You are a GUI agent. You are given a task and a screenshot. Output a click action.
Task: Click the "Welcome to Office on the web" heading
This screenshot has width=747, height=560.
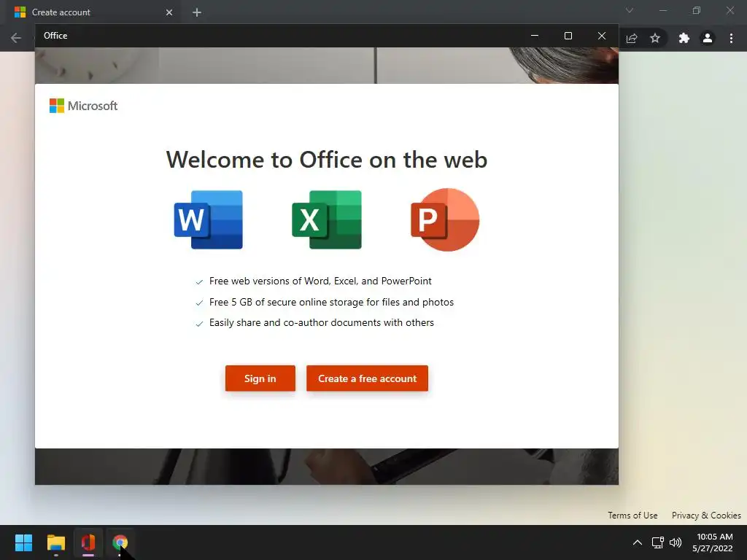[327, 160]
